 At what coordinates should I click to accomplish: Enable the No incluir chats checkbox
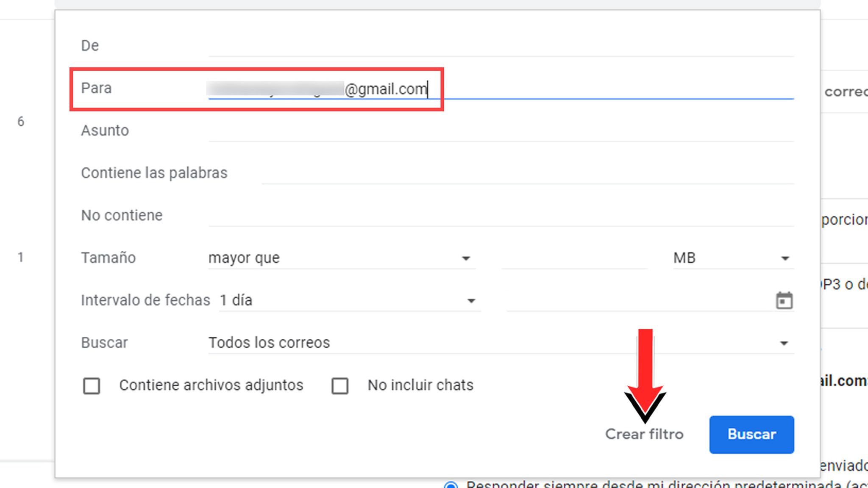click(340, 386)
